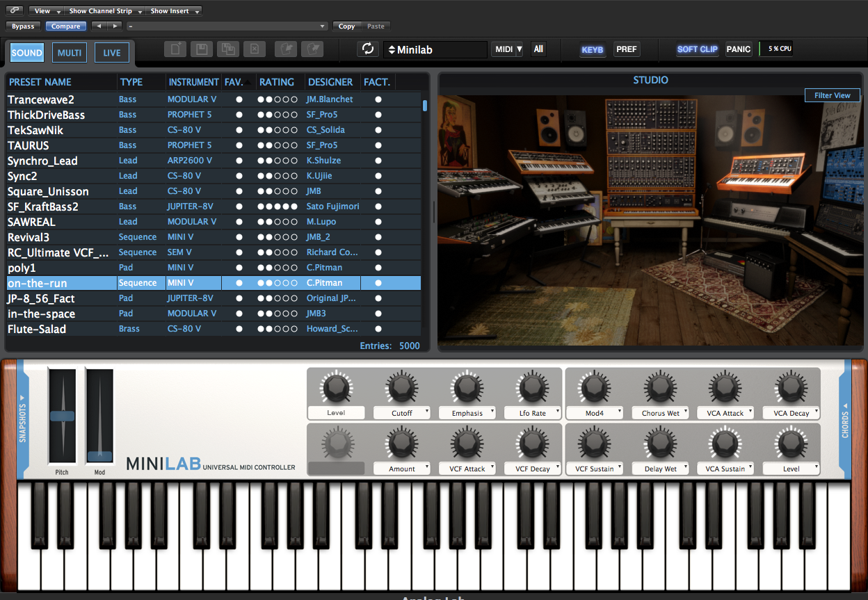Screen dimensions: 868x600
Task: Open the Show Channel Strip dropdown
Action: [104, 11]
